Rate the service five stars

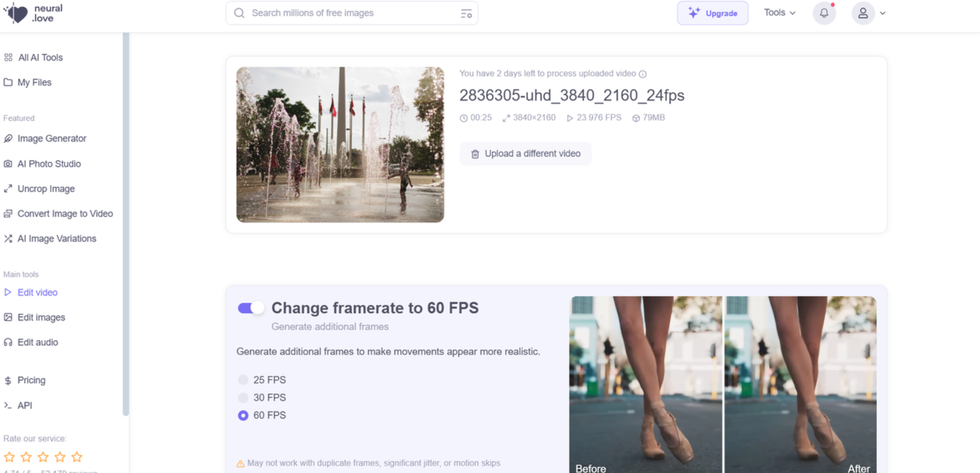(x=78, y=457)
